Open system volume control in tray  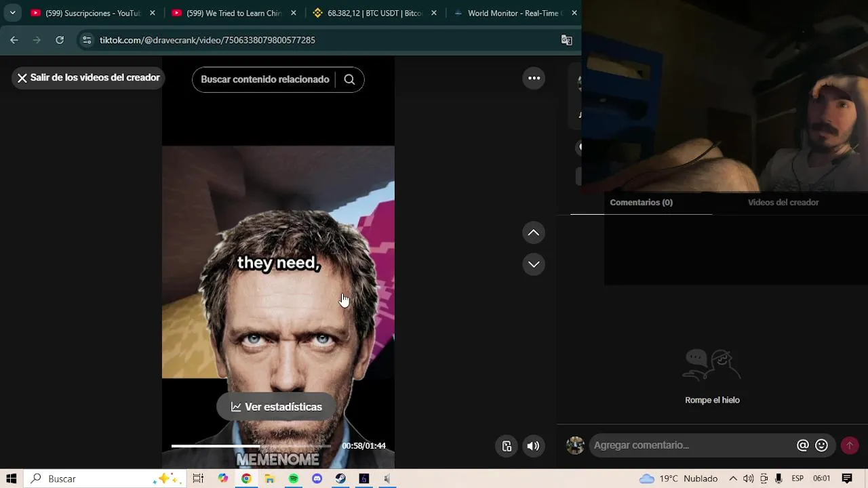click(749, 479)
